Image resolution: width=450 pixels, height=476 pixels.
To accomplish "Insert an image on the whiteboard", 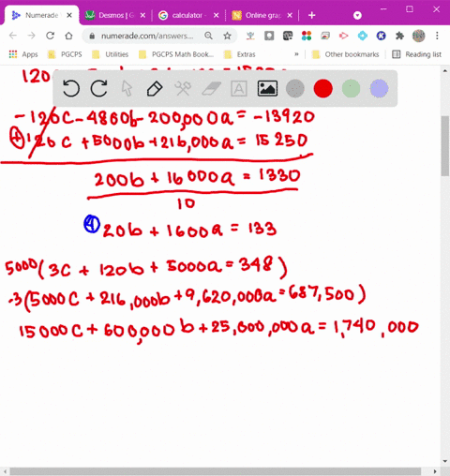I will (x=267, y=89).
